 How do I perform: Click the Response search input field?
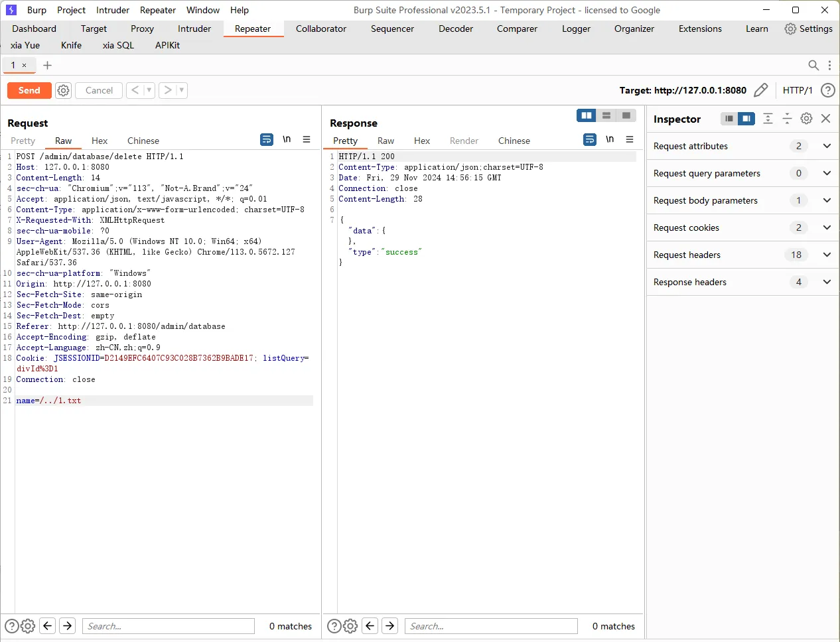click(x=491, y=626)
